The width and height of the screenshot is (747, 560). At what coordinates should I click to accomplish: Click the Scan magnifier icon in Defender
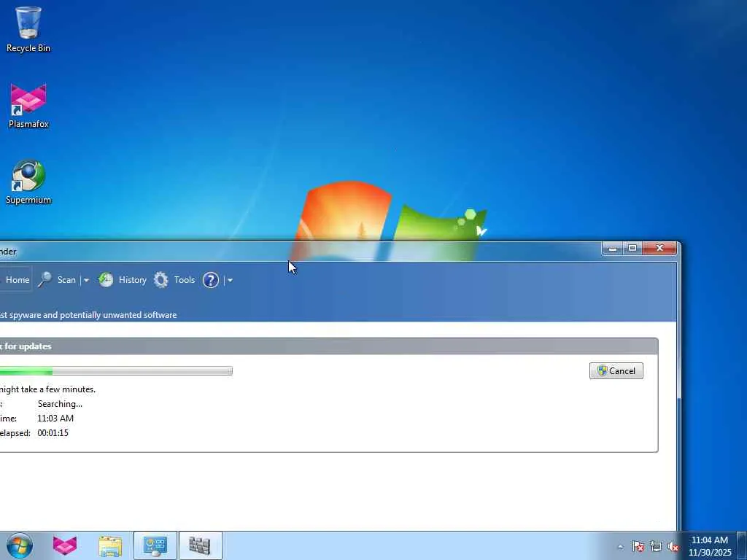point(45,280)
